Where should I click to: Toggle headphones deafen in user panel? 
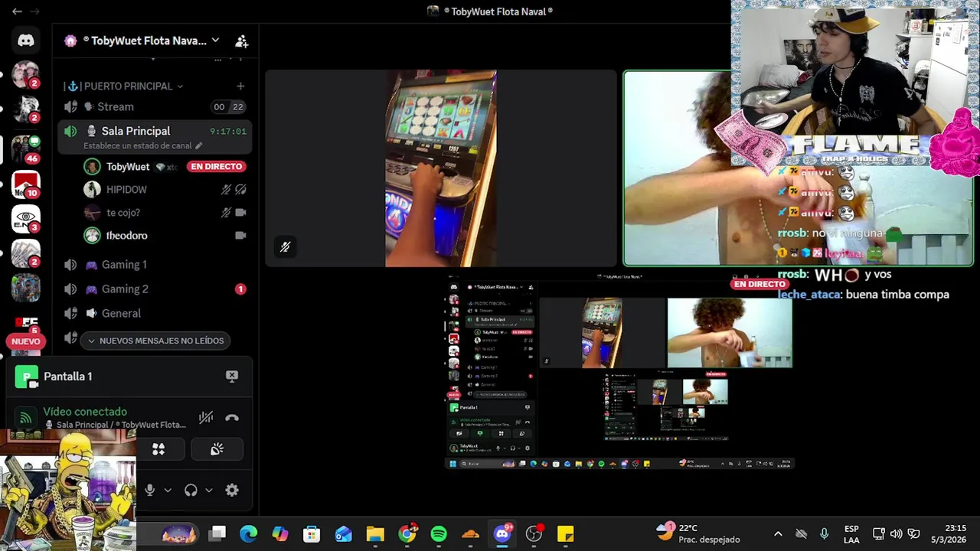tap(191, 491)
